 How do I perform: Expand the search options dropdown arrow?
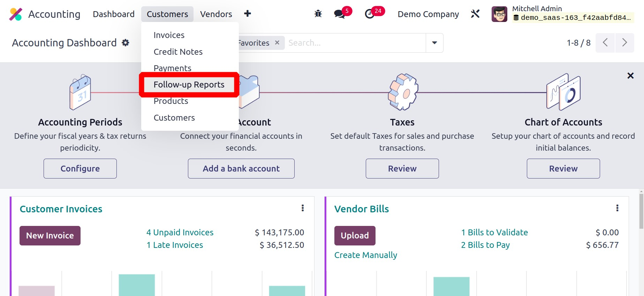coord(434,43)
